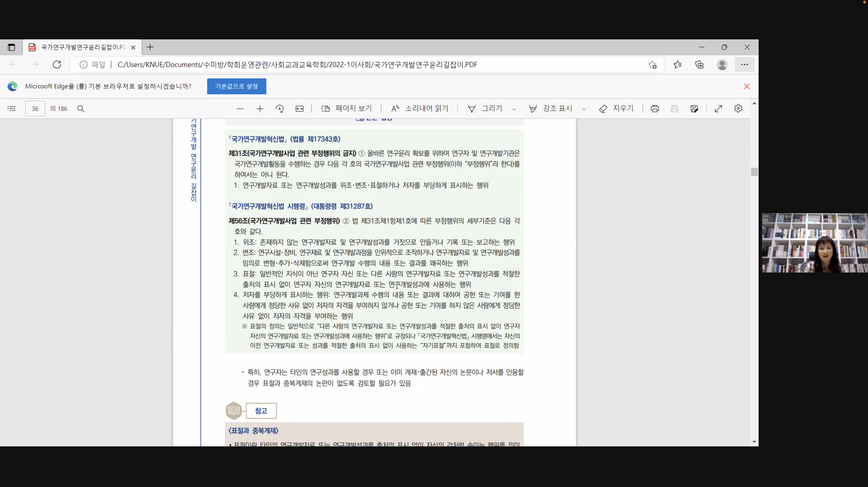Click the book icon beside 참고
The height and width of the screenshot is (487, 868).
(234, 410)
